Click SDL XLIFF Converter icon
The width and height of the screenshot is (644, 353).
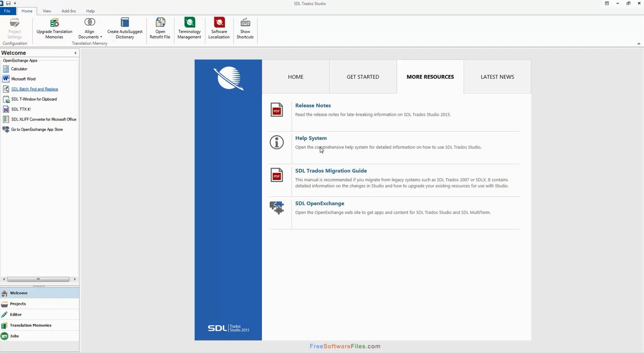(6, 119)
